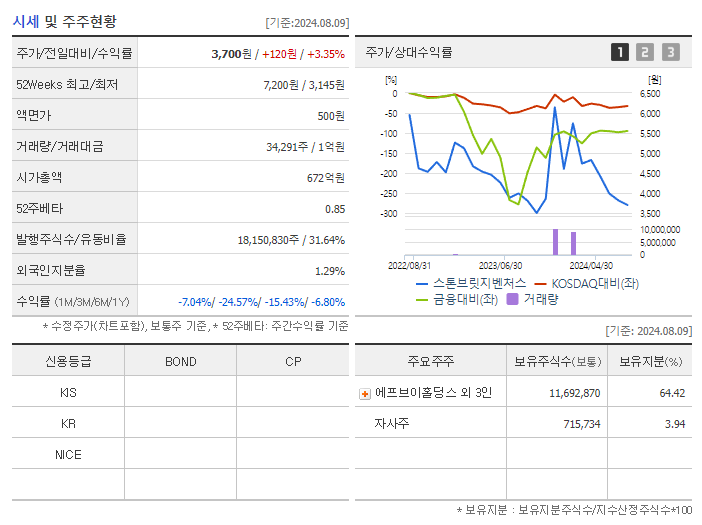Screen dimensions: 702x525
Task: Click the 주요주주 column header
Action: click(x=431, y=361)
